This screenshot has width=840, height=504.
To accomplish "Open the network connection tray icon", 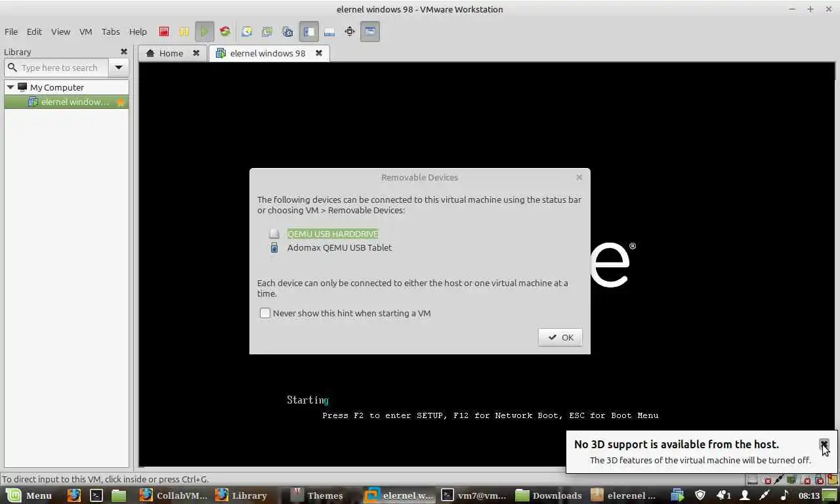I will pos(765,495).
